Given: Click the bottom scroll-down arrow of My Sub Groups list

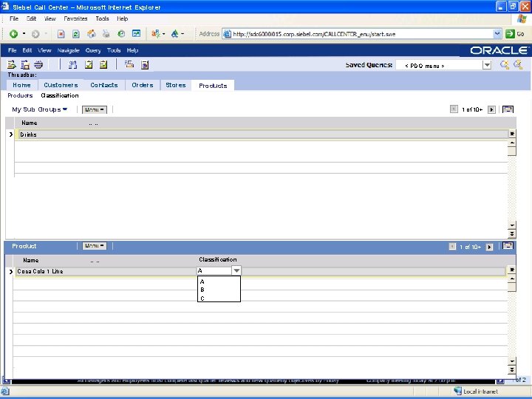Looking at the screenshot, I should pyautogui.click(x=512, y=233).
